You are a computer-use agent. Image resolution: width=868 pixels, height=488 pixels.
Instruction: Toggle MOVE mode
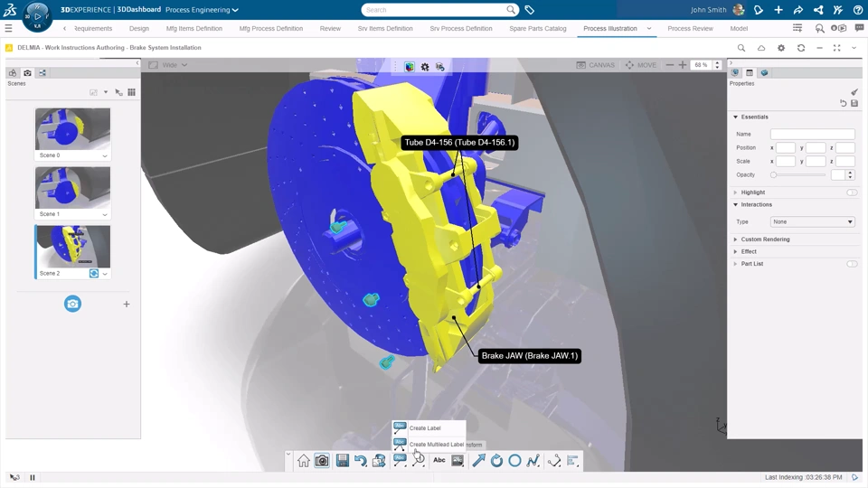point(640,65)
